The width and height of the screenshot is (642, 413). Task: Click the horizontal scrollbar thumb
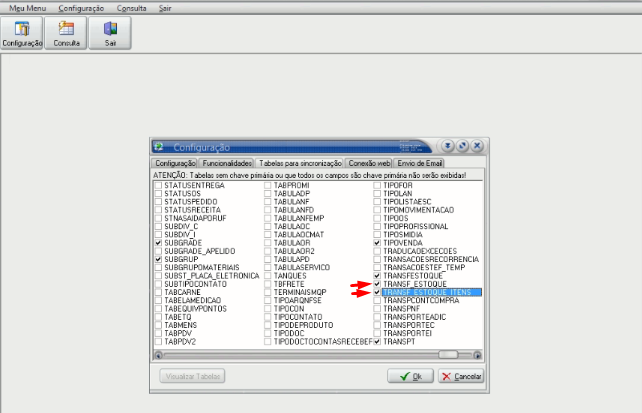[448, 355]
